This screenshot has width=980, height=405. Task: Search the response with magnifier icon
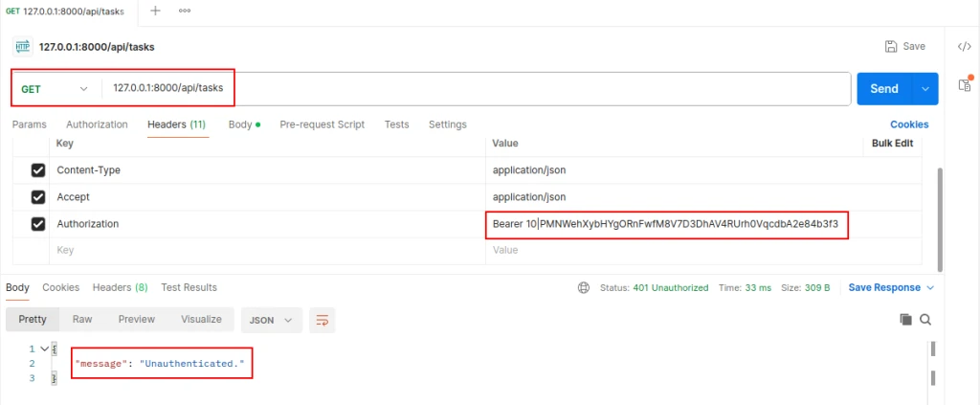pyautogui.click(x=925, y=320)
